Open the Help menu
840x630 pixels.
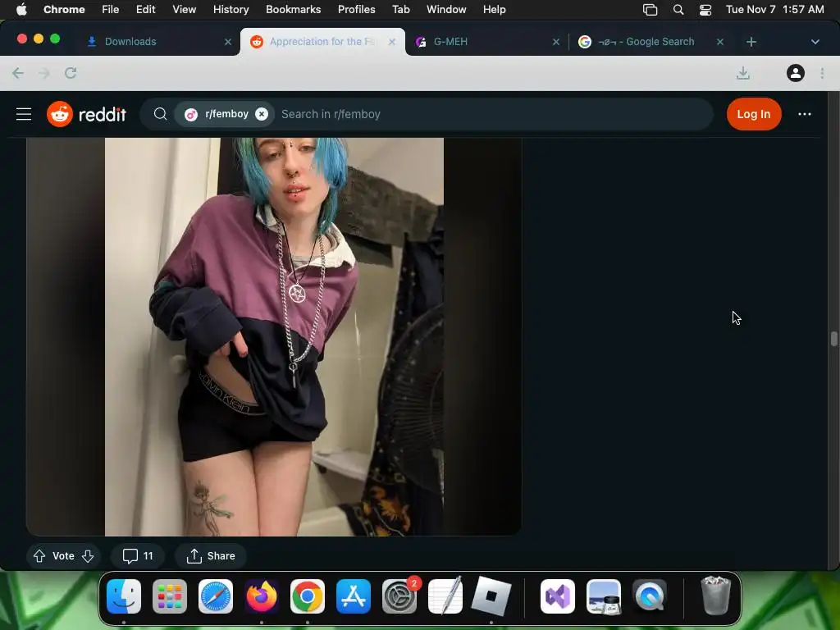coord(494,9)
